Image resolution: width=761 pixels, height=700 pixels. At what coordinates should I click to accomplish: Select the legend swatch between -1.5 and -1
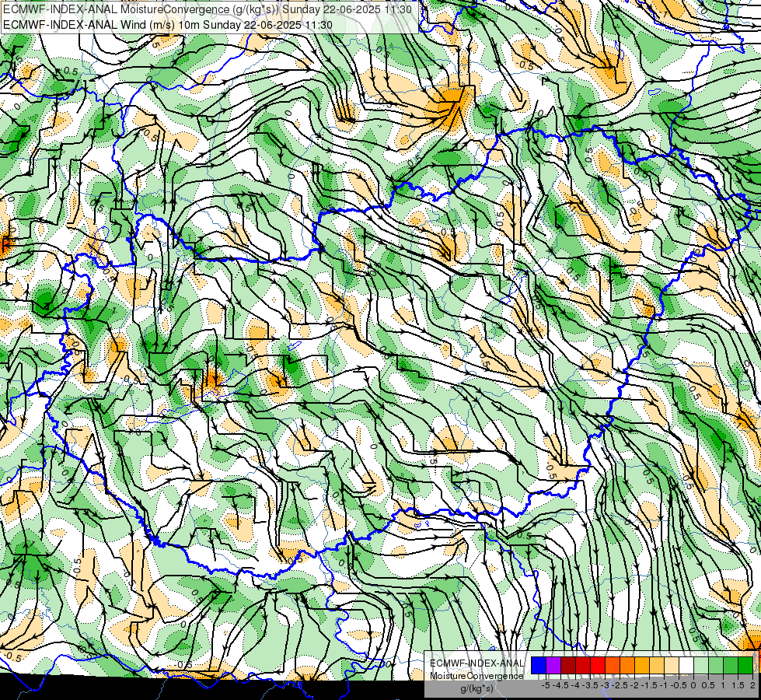pyautogui.click(x=657, y=666)
